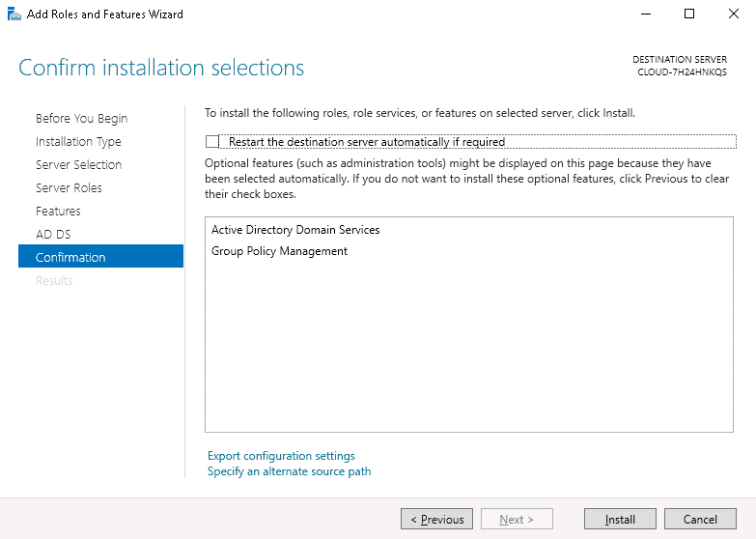The image size is (756, 539).
Task: Select the Confirmation step
Action: (x=100, y=256)
